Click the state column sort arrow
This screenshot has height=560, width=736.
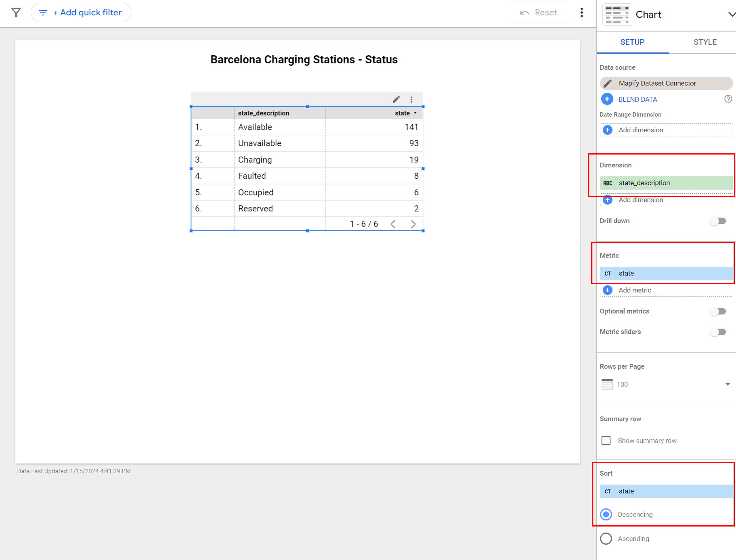coord(415,113)
